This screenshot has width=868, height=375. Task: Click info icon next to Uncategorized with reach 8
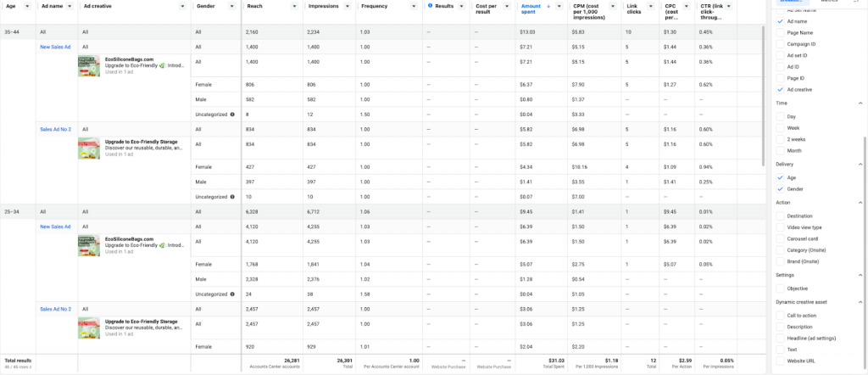pos(232,115)
